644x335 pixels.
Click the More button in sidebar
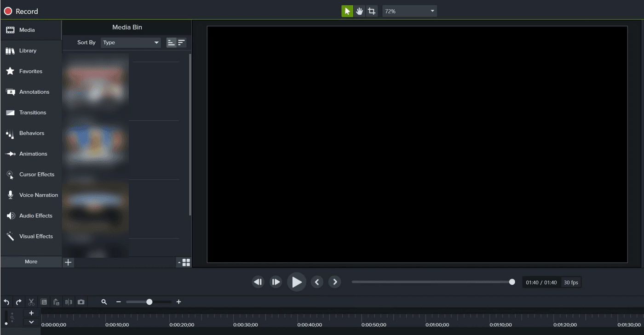pos(31,261)
